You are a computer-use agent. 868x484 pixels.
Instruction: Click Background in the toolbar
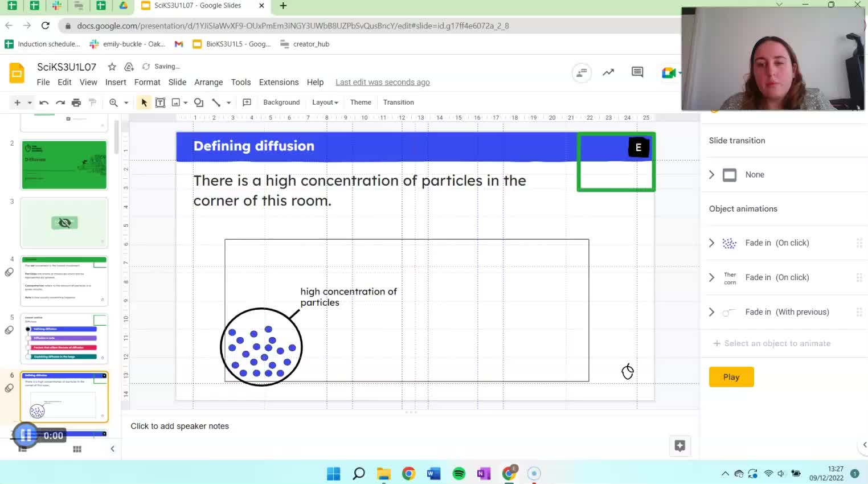tap(281, 102)
